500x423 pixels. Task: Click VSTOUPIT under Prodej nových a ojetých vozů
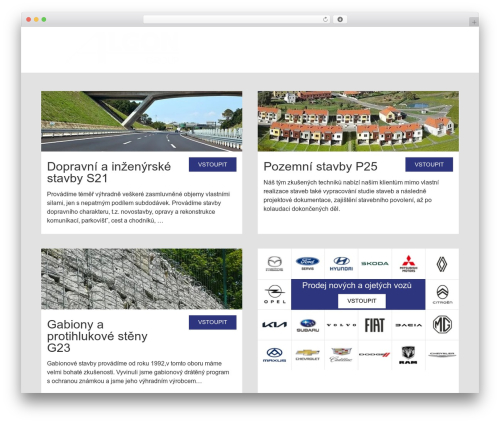coord(362,301)
